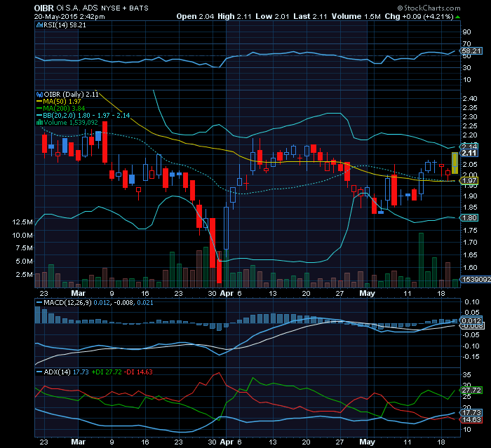Viewport: 491px width, 448px height.
Task: Click the yellow current-day candlestick
Action: pos(455,163)
